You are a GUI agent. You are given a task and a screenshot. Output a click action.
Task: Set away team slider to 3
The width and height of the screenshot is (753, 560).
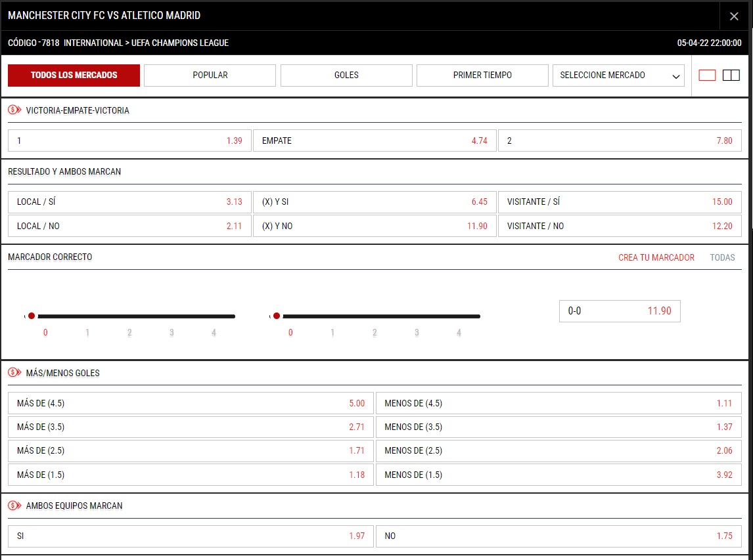pos(417,333)
